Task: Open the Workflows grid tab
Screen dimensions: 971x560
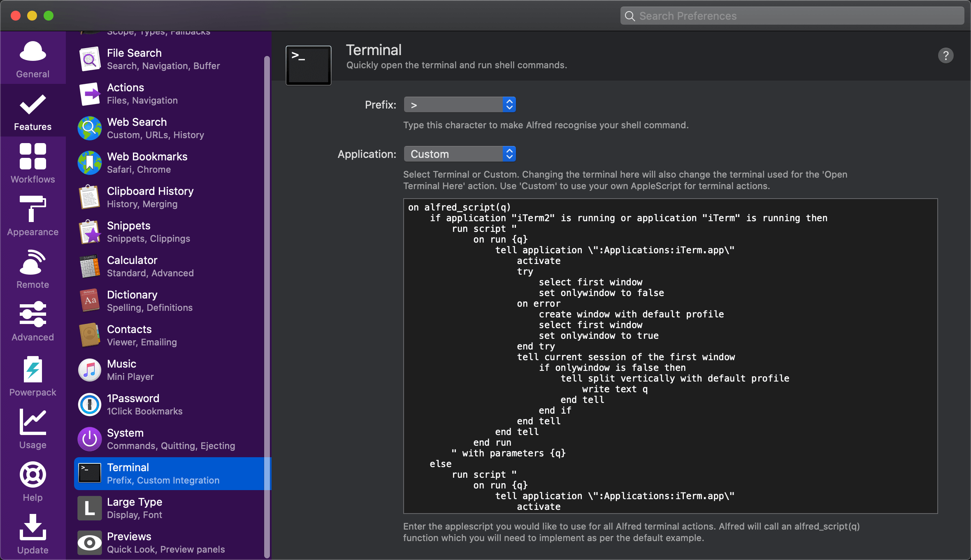Action: pyautogui.click(x=33, y=164)
